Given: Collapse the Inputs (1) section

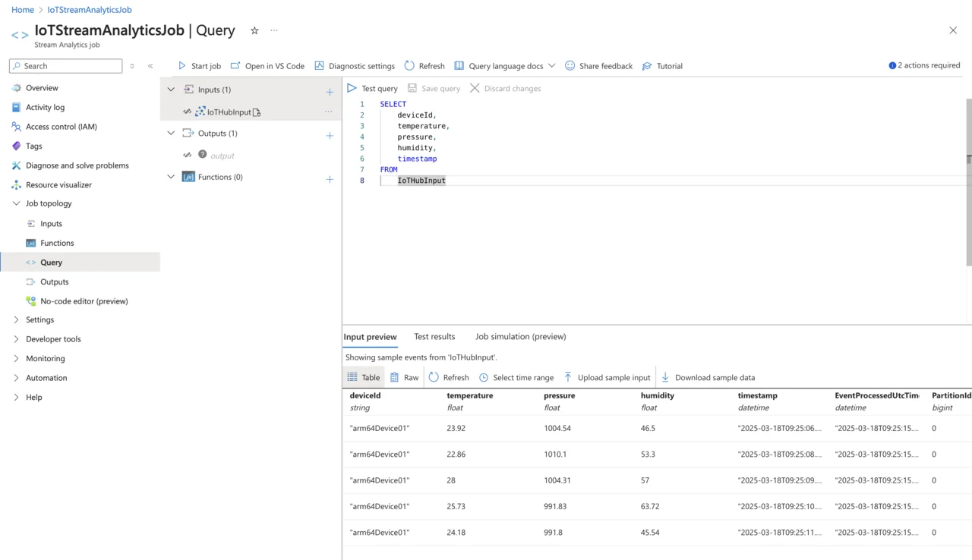Looking at the screenshot, I should pyautogui.click(x=171, y=90).
